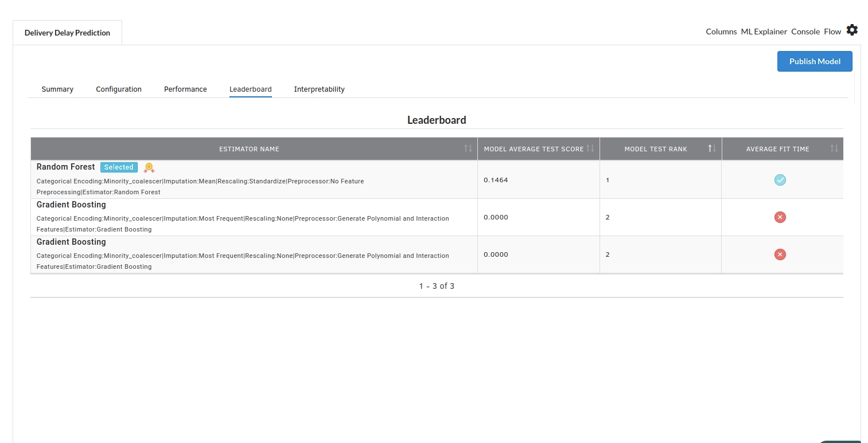Image resolution: width=868 pixels, height=443 pixels.
Task: Open the Interpretability tab
Action: coord(320,89)
